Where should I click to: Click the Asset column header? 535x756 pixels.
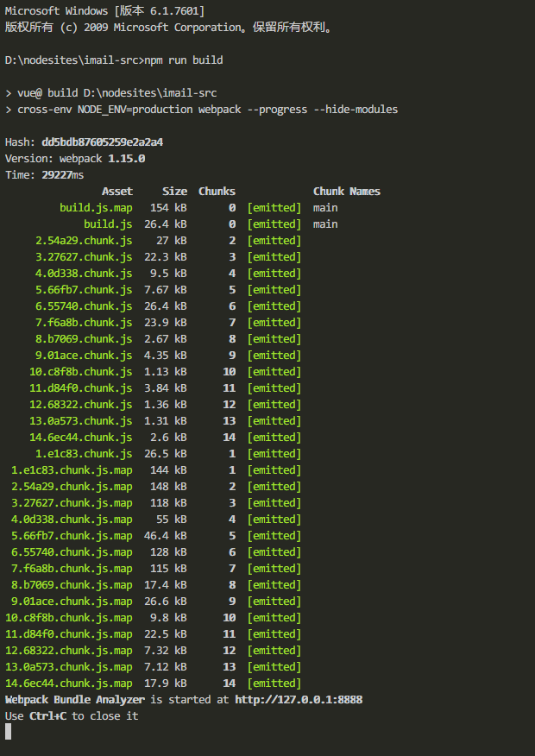point(117,192)
